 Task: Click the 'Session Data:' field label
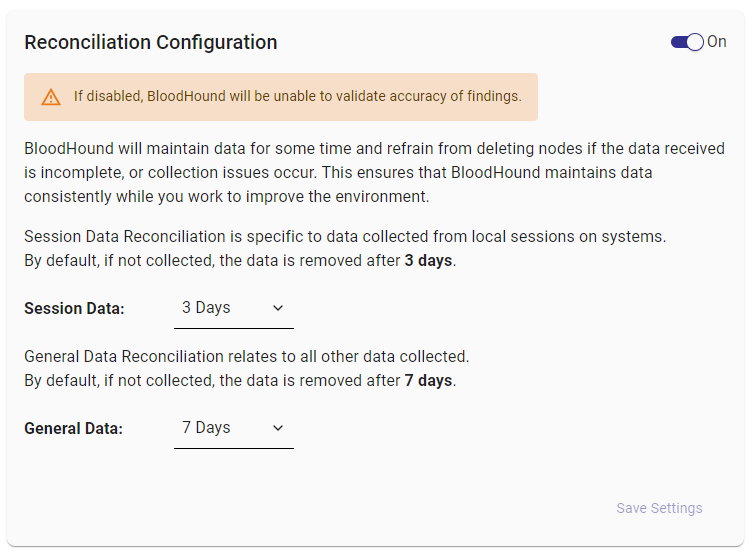[x=74, y=309]
